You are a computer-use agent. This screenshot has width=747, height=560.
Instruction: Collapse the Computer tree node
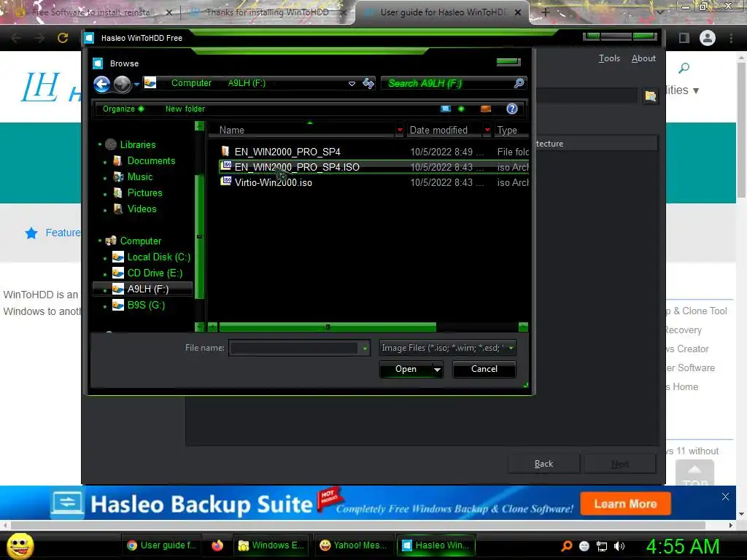(x=99, y=241)
